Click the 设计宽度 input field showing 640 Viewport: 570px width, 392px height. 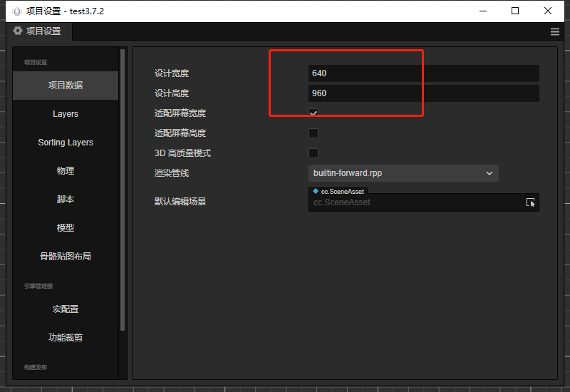(x=424, y=73)
